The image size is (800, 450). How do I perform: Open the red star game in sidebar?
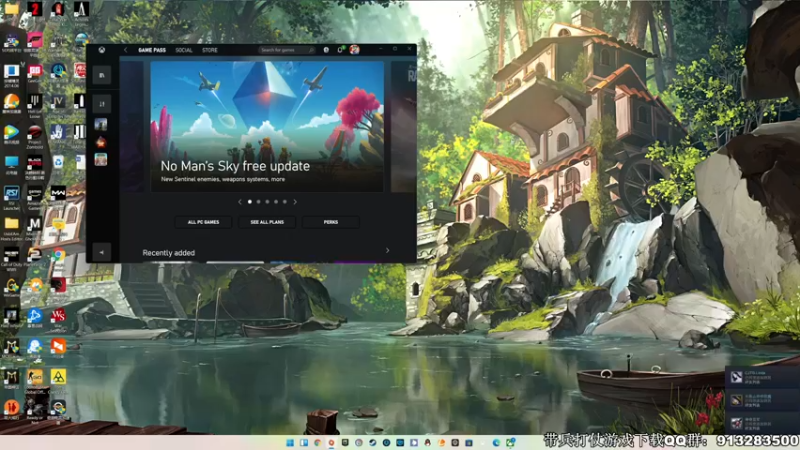coord(101,142)
